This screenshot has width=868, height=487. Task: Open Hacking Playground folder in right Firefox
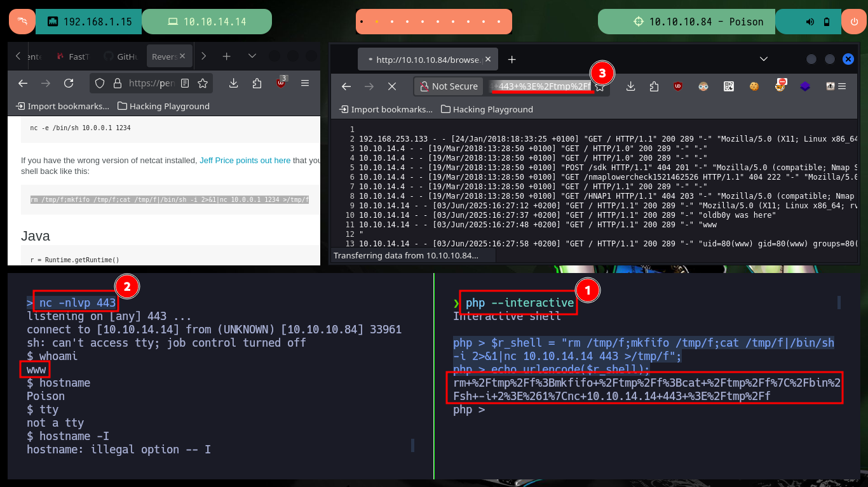pos(487,109)
